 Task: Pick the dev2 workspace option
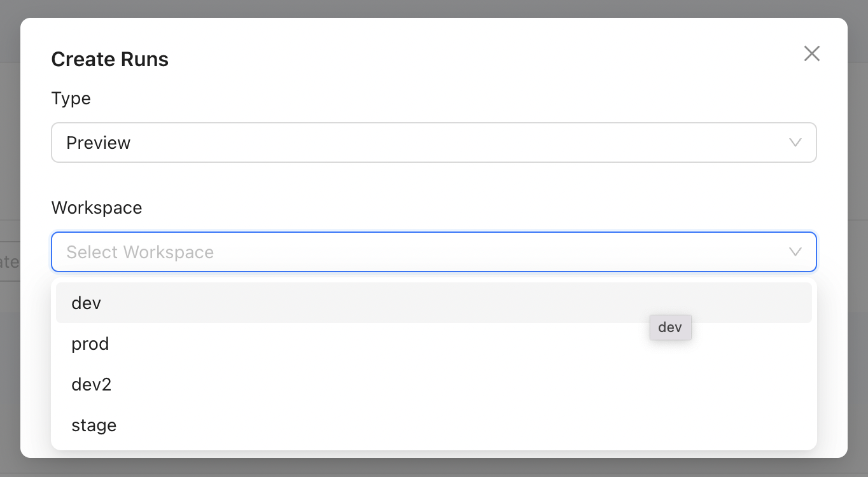(x=92, y=384)
